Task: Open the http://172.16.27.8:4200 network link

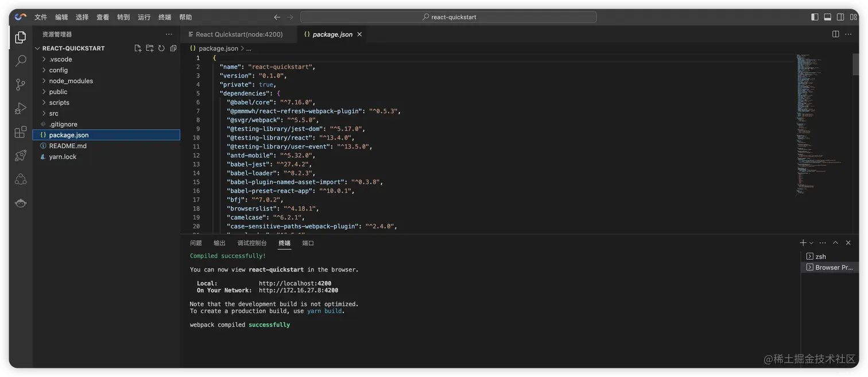Action: [299, 290]
